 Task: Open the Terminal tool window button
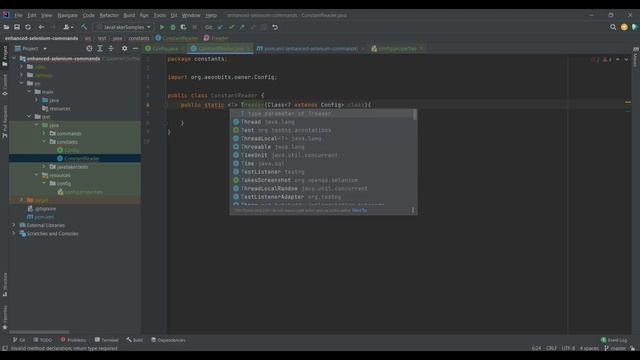tap(107, 340)
